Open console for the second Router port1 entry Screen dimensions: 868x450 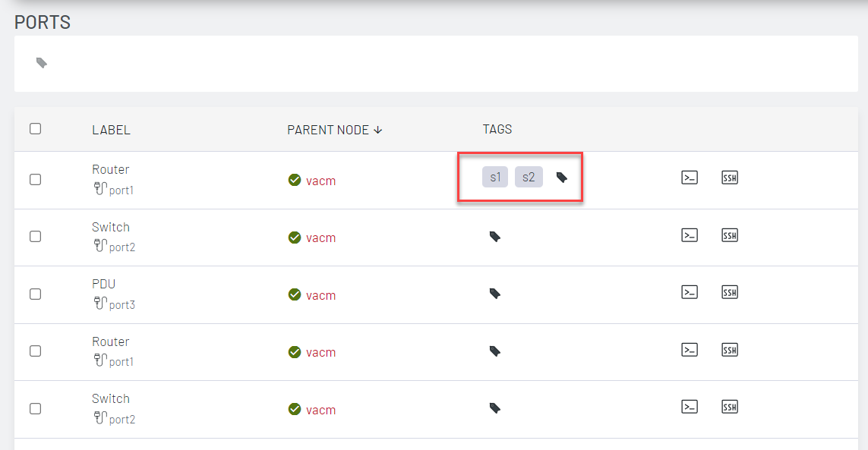pyautogui.click(x=690, y=350)
